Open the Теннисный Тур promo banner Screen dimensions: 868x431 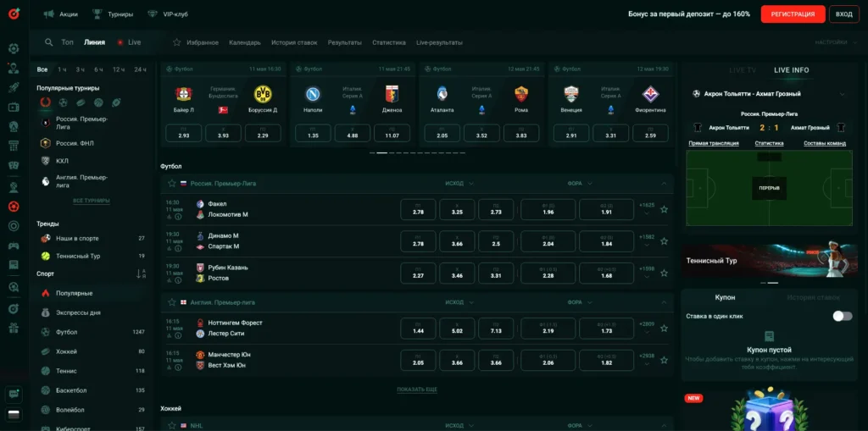click(769, 259)
